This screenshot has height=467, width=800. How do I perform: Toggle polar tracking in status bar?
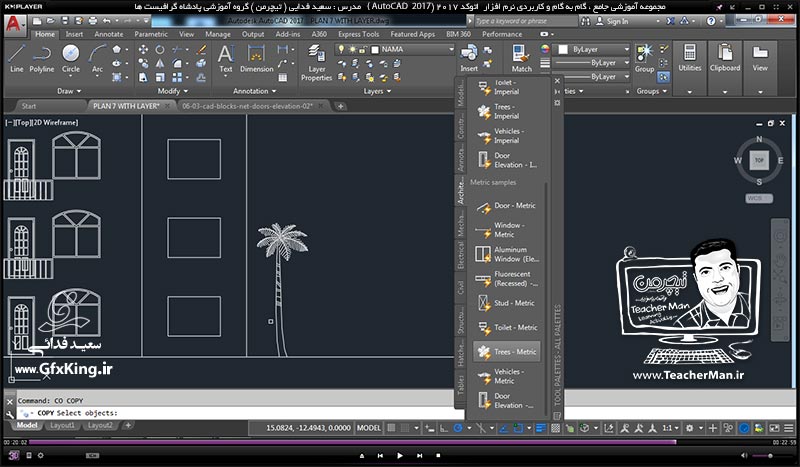[458, 428]
